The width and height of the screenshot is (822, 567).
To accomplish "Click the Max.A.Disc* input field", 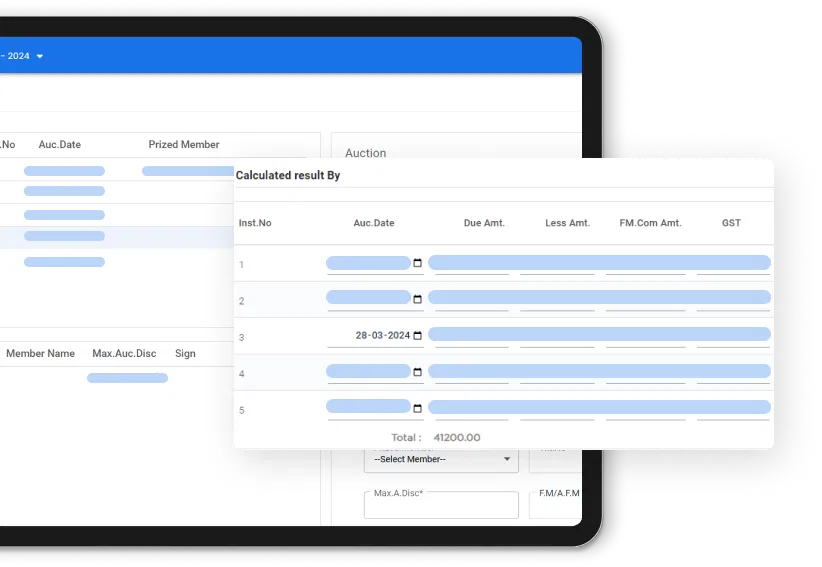I will (441, 505).
